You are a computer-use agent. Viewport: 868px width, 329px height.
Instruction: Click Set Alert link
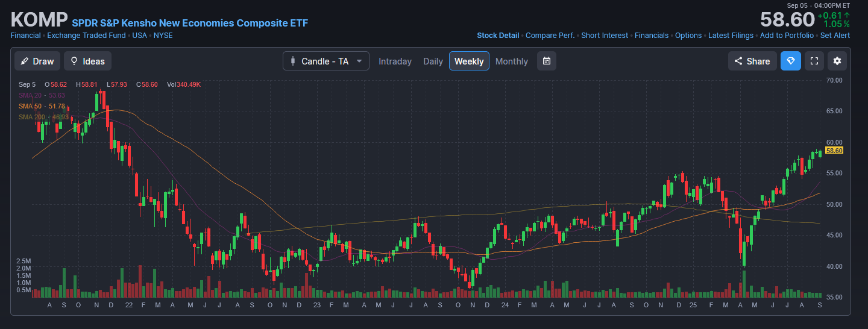(835, 36)
